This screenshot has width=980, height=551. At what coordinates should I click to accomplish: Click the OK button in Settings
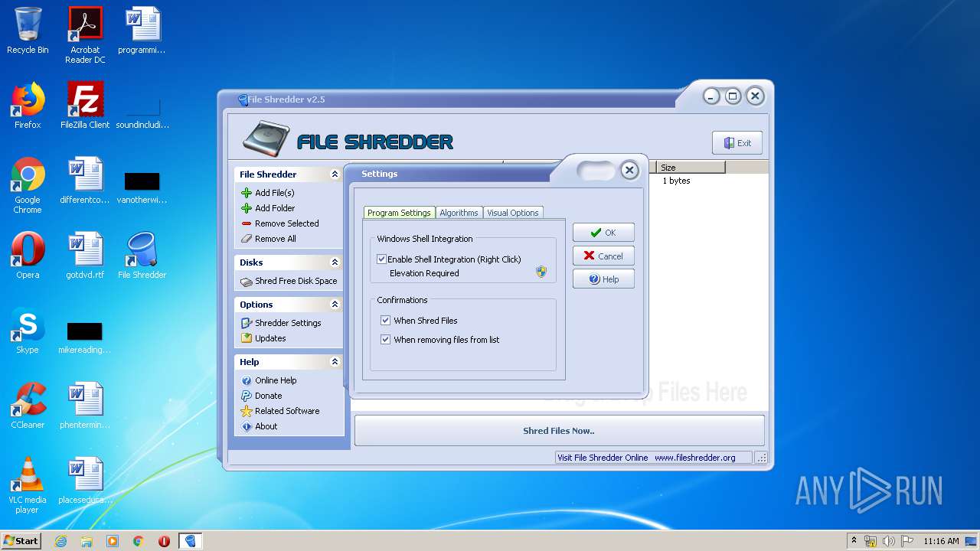click(603, 233)
